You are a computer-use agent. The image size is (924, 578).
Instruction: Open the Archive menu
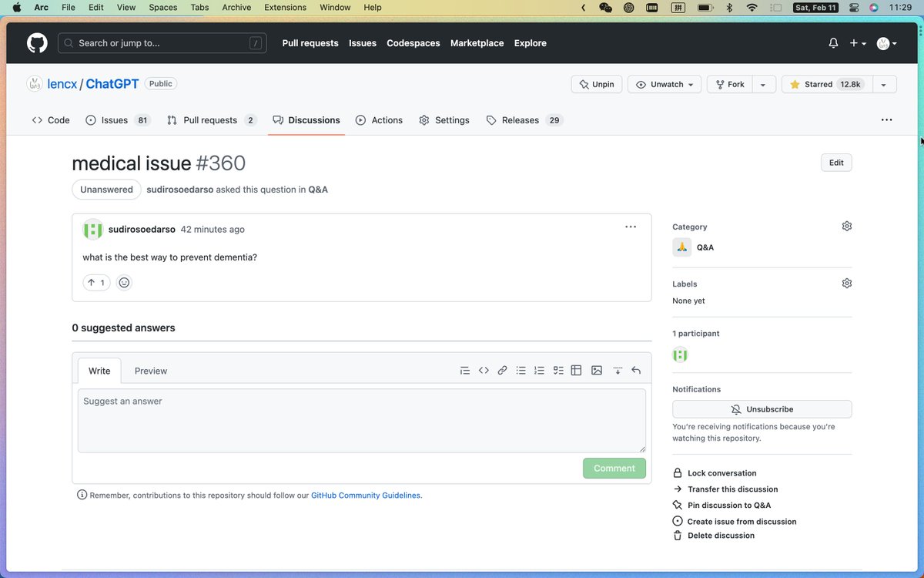point(236,8)
